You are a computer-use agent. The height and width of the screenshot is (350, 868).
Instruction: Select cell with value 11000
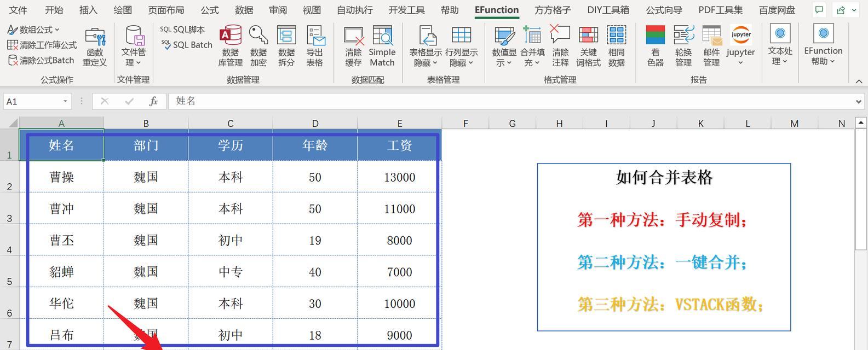pos(399,208)
